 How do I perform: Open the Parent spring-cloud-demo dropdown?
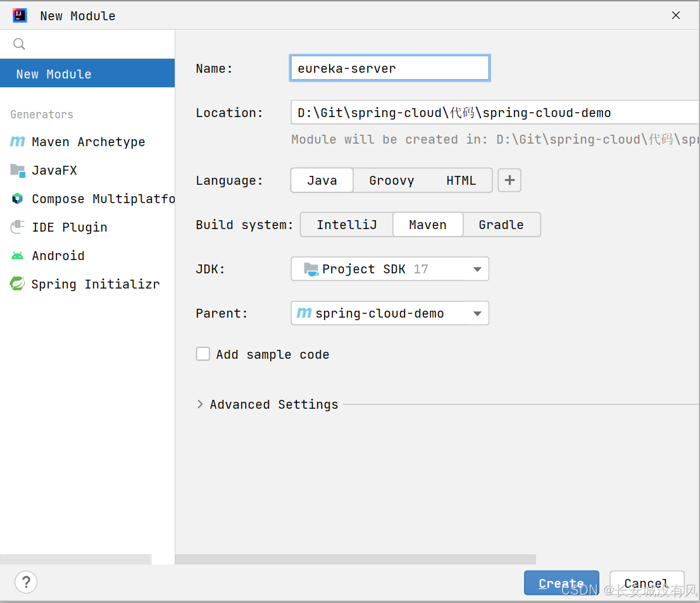coord(390,313)
